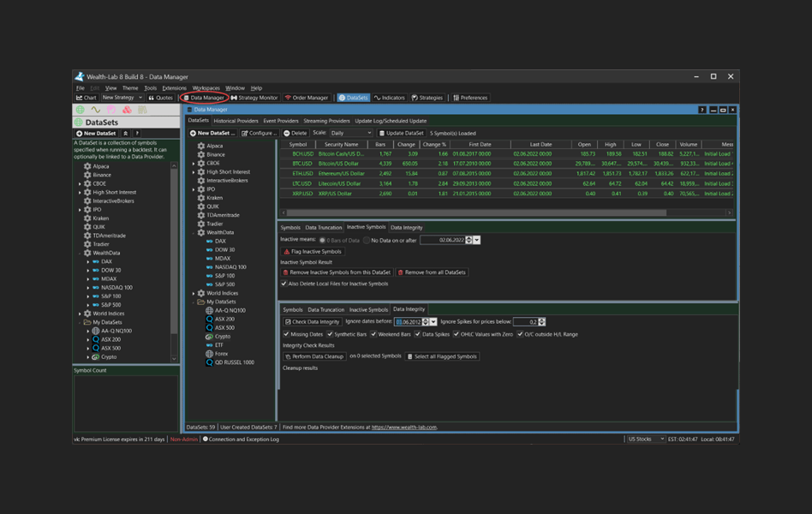Viewport: 812px width, 514px height.
Task: Click Check Data Integrity
Action: pos(313,322)
